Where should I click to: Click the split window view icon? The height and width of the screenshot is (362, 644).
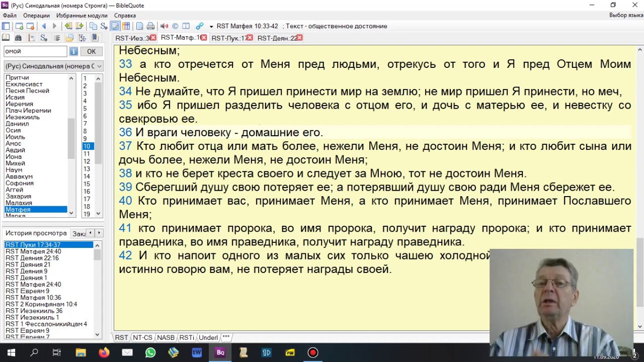click(x=186, y=26)
